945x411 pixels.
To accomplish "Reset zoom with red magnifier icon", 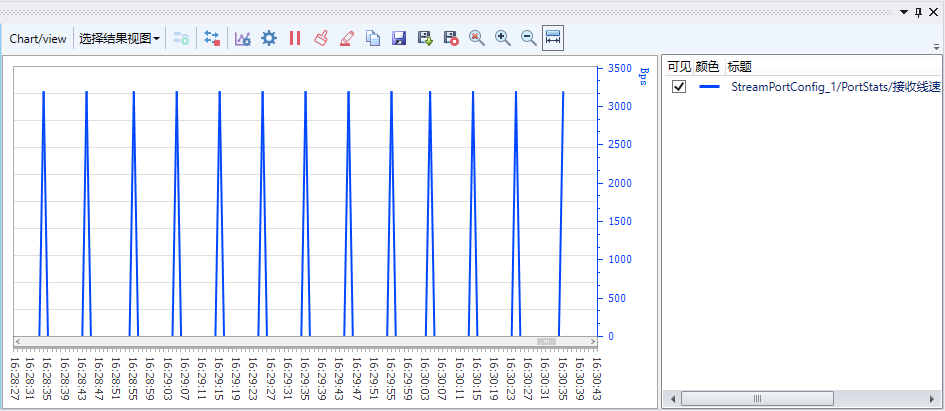I will tap(477, 38).
